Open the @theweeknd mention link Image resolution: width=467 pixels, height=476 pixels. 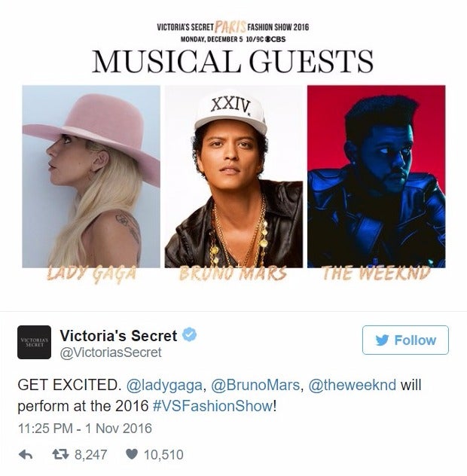(x=353, y=385)
